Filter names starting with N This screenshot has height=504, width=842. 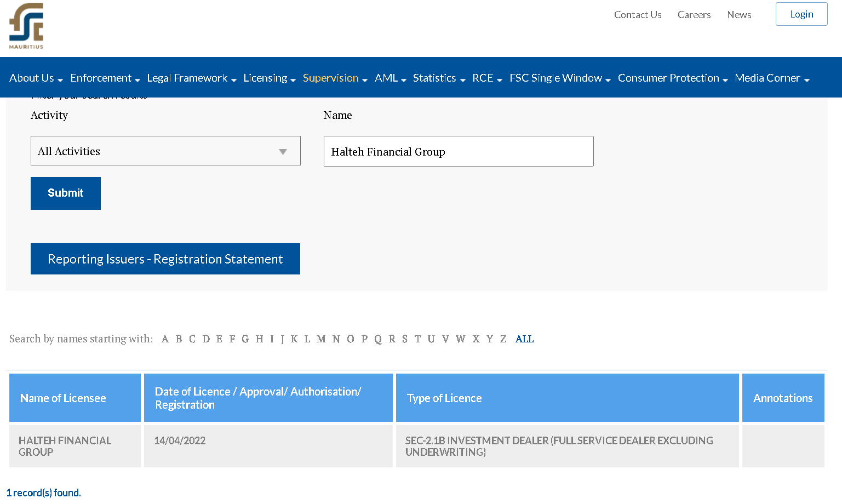336,339
